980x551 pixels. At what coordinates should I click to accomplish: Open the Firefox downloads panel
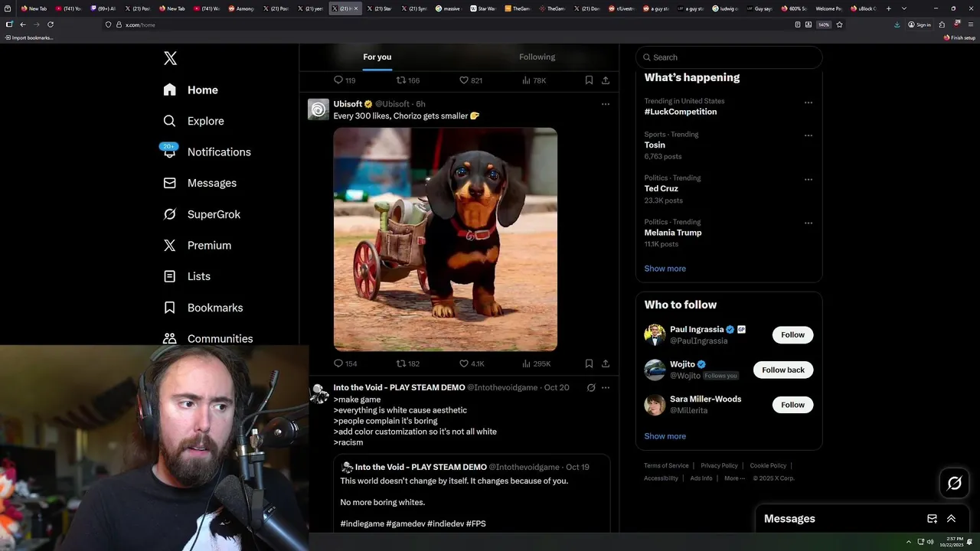897,24
